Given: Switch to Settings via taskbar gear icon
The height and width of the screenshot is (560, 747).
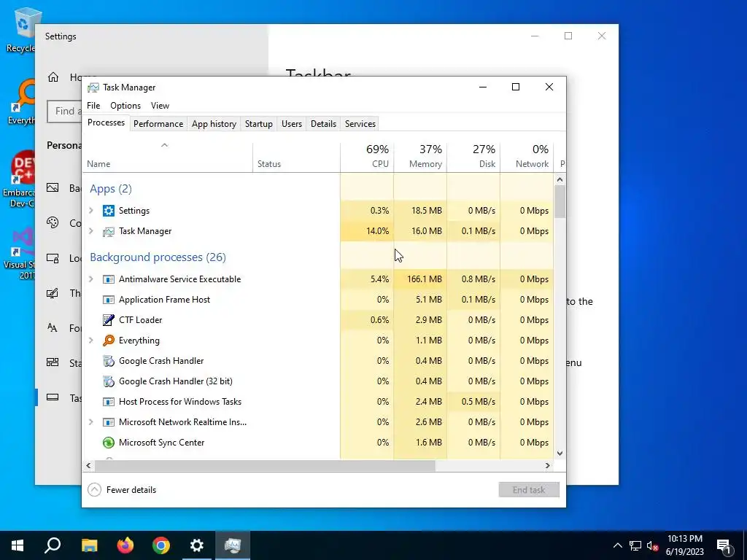Looking at the screenshot, I should tap(197, 545).
